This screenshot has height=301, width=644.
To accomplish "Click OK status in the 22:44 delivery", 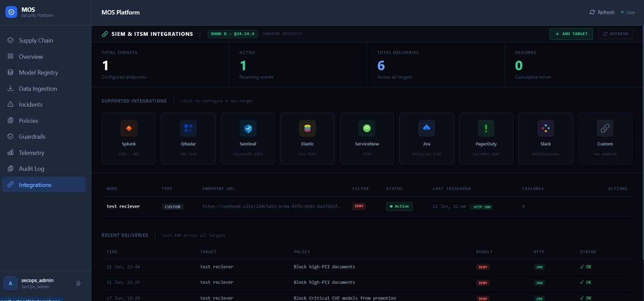I will tap(586, 267).
